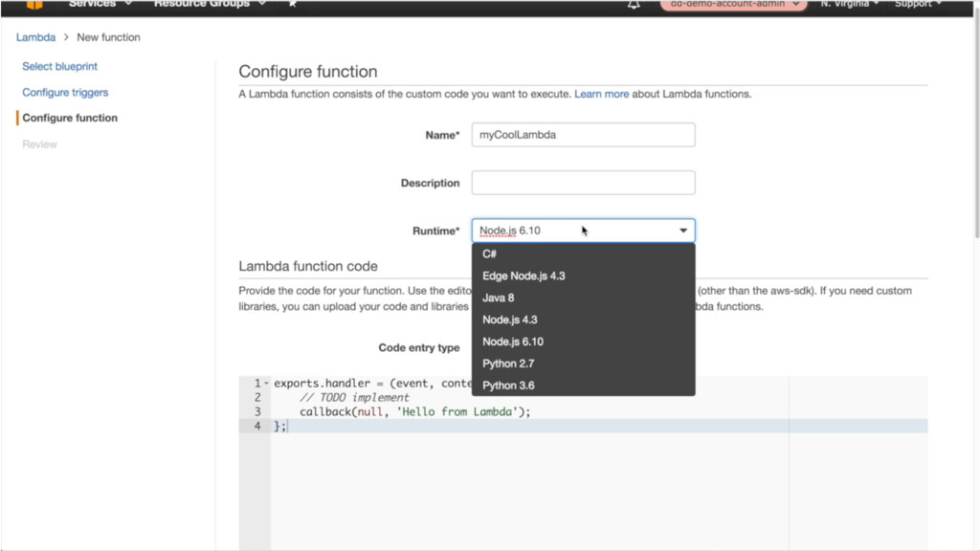Go to Configure triggers step

click(65, 93)
